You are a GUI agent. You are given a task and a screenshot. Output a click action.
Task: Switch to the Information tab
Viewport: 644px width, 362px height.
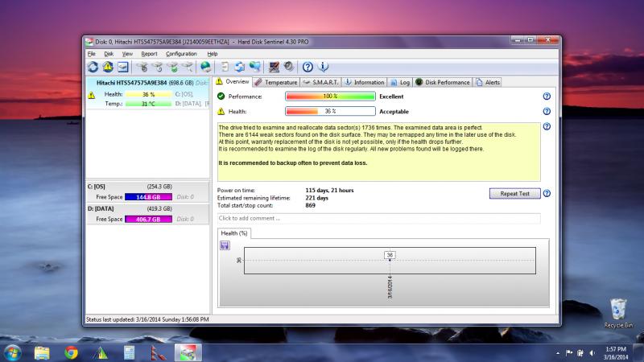pyautogui.click(x=365, y=82)
